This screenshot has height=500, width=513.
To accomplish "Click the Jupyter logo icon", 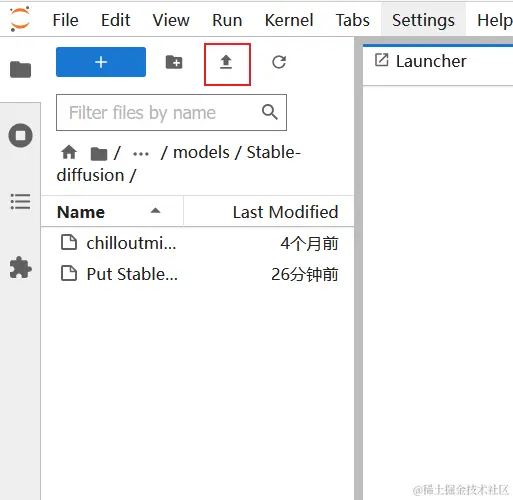I will point(20,19).
